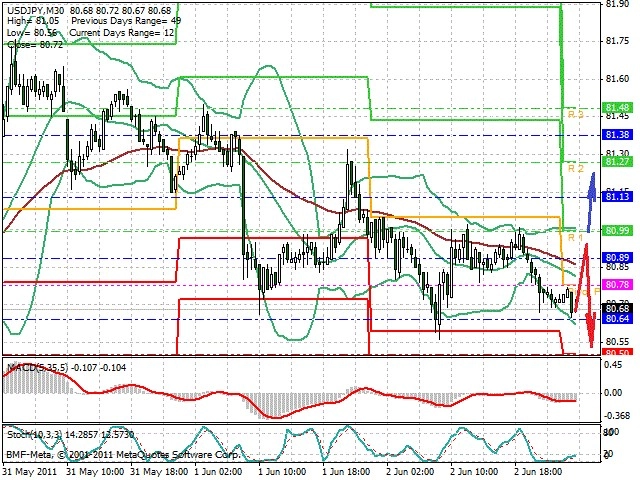Click the 1 Jun 18:00 time axis marker

point(346,472)
